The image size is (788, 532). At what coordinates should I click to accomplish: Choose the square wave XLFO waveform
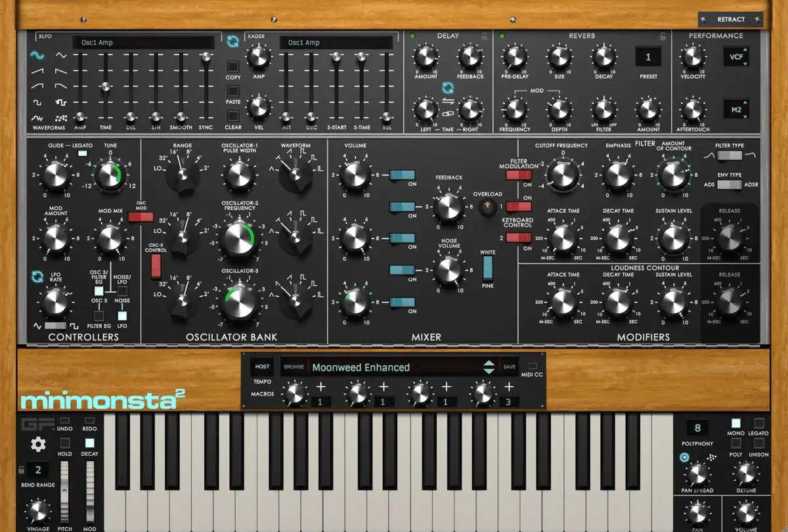[38, 102]
